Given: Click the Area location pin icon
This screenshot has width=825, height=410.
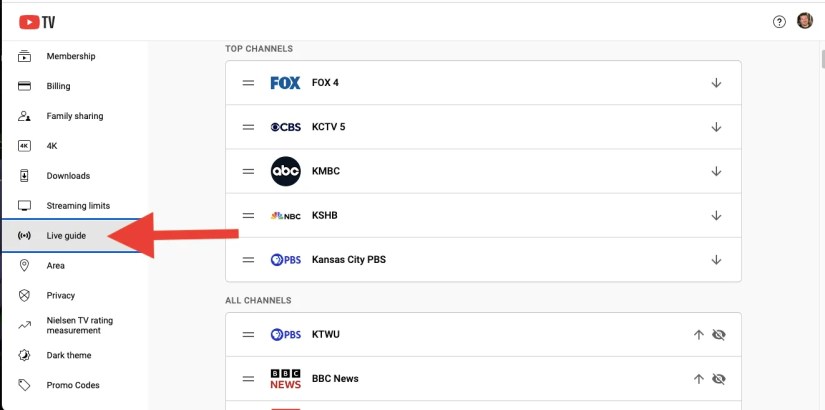Looking at the screenshot, I should pos(24,265).
